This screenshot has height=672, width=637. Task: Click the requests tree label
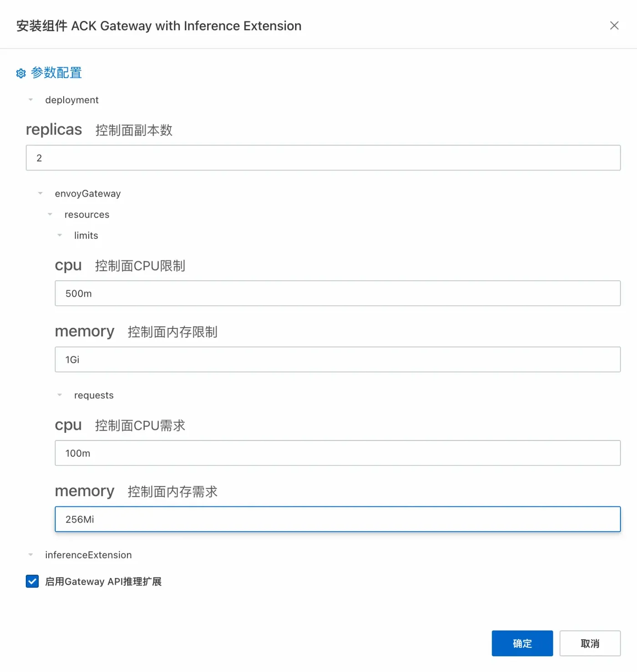click(94, 395)
